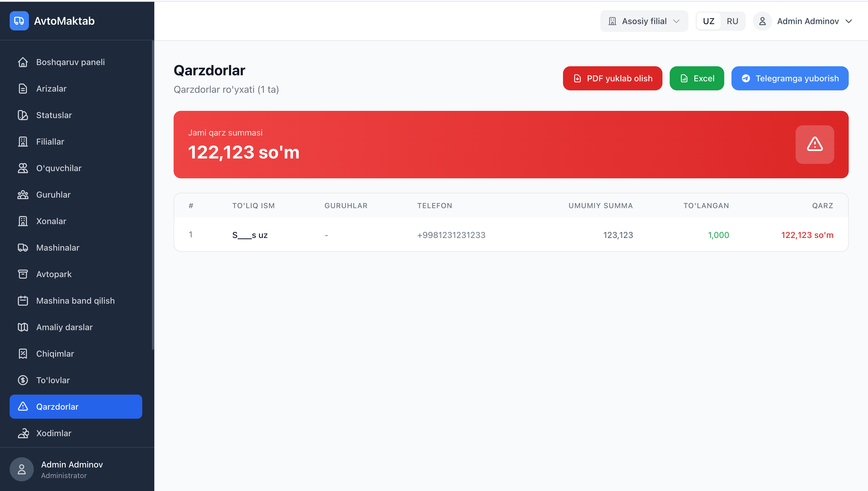Click the S___s uz debtor row
This screenshot has height=491, width=868.
[x=250, y=235]
